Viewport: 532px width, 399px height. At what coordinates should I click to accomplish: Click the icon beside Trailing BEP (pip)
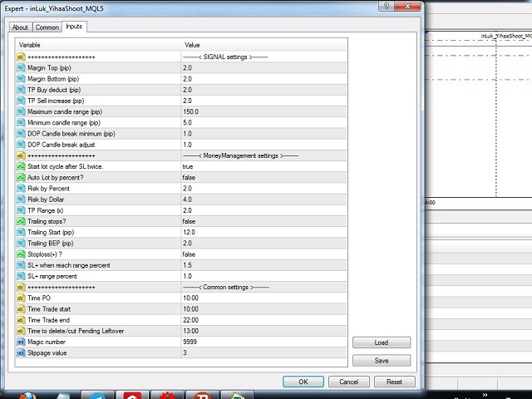tap(21, 244)
